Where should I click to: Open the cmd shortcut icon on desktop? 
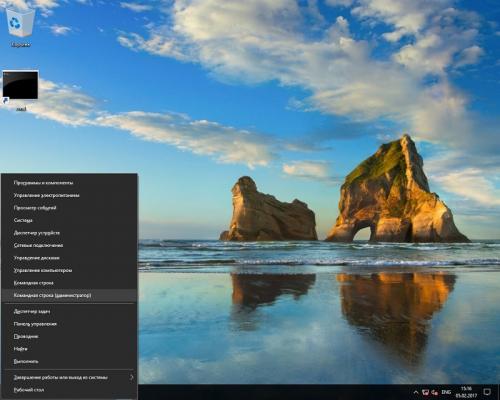21,90
